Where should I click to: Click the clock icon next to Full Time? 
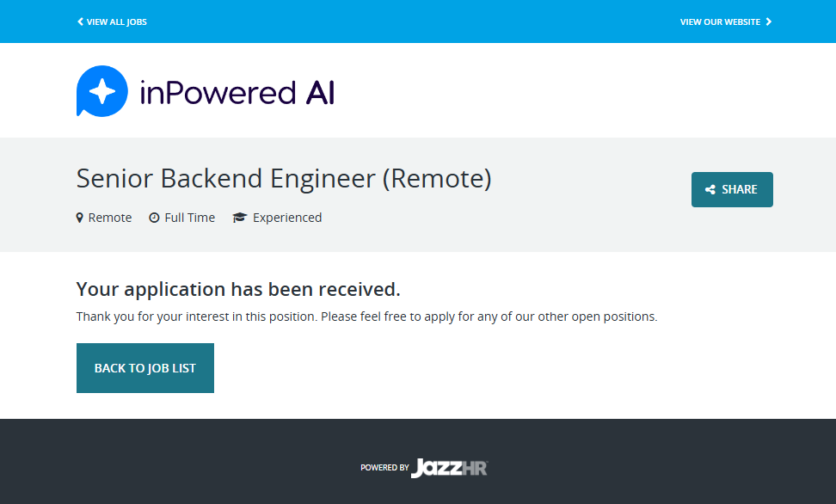[x=154, y=218]
